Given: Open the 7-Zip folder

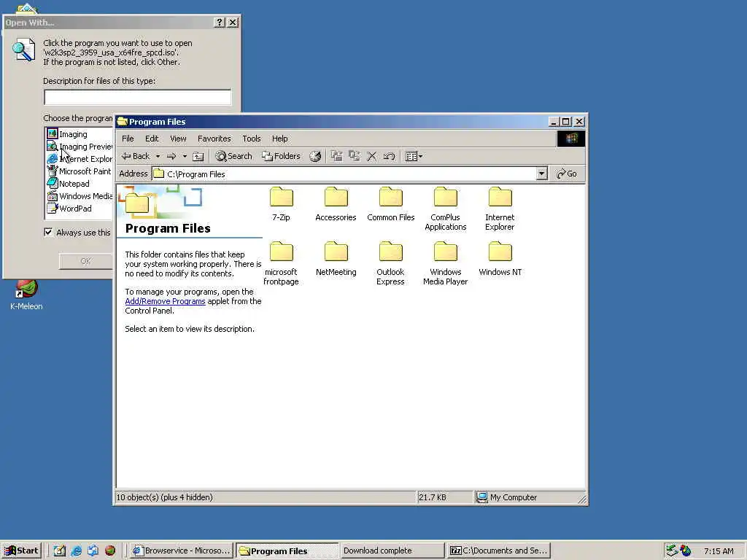Looking at the screenshot, I should tap(281, 205).
